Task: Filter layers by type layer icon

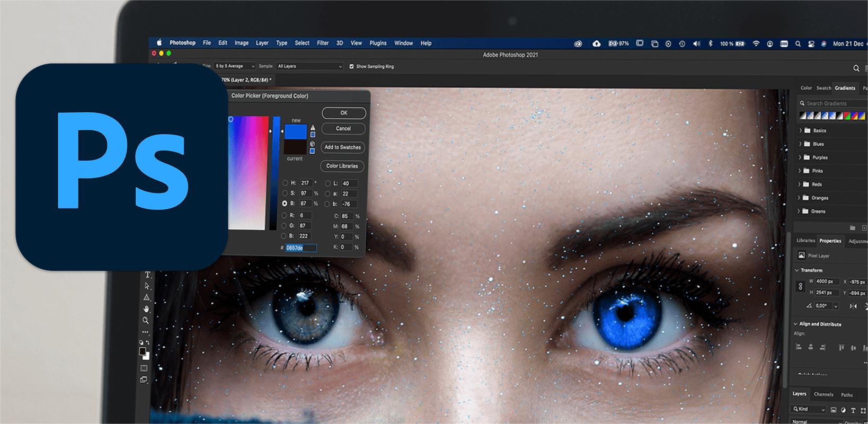Action: point(853,410)
